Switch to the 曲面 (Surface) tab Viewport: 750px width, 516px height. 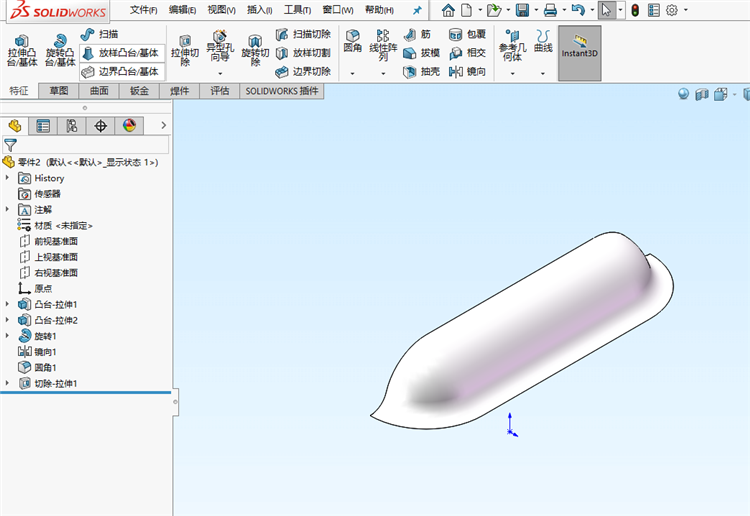pyautogui.click(x=99, y=91)
